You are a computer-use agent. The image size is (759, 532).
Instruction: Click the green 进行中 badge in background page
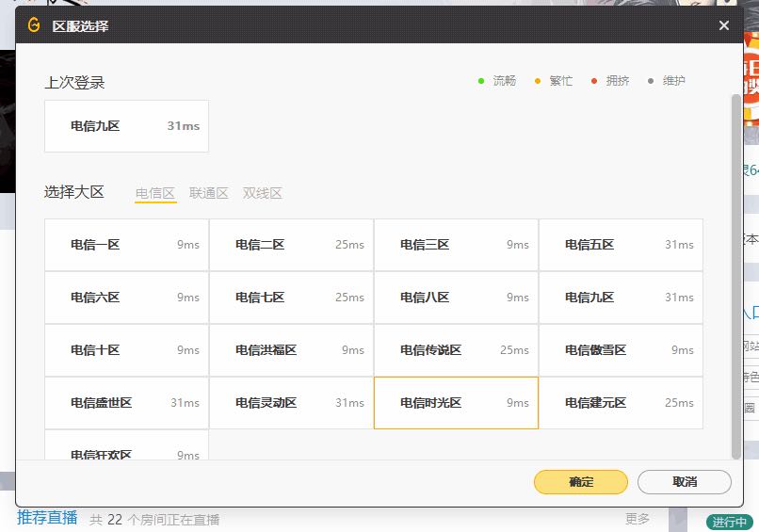[x=730, y=523]
